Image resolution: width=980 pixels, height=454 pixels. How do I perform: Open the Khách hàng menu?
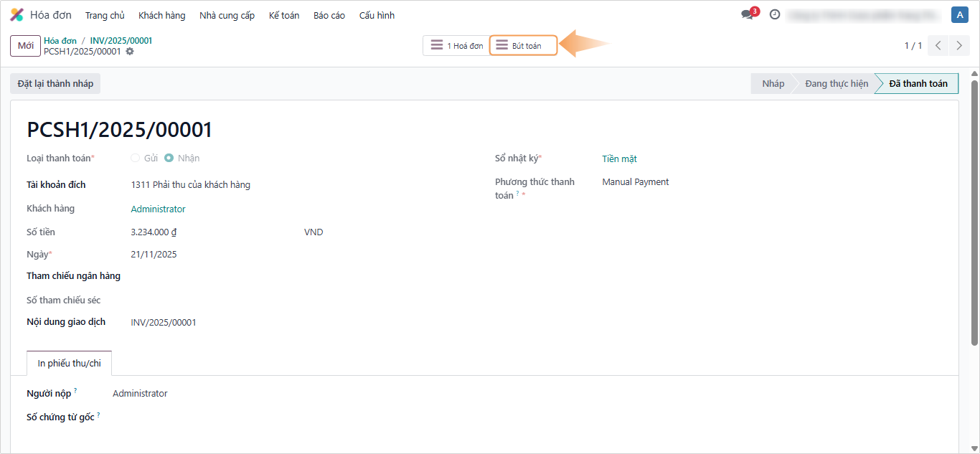(161, 15)
